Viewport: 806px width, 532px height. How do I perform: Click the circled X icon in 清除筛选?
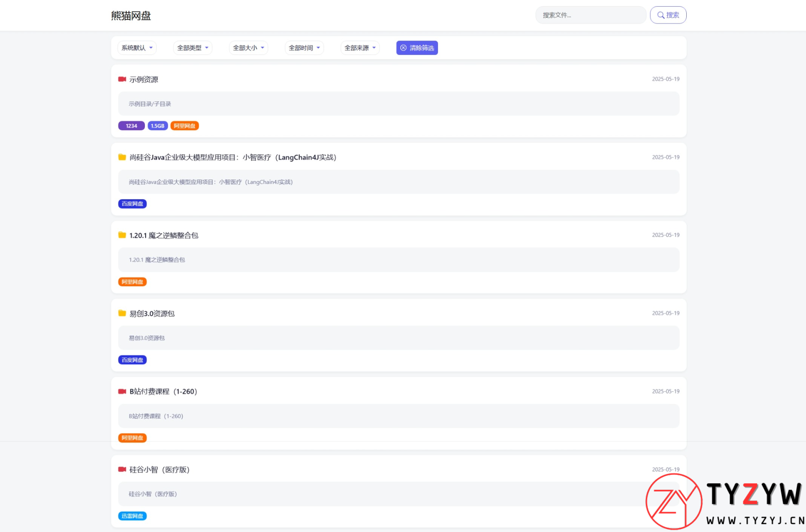click(x=403, y=48)
